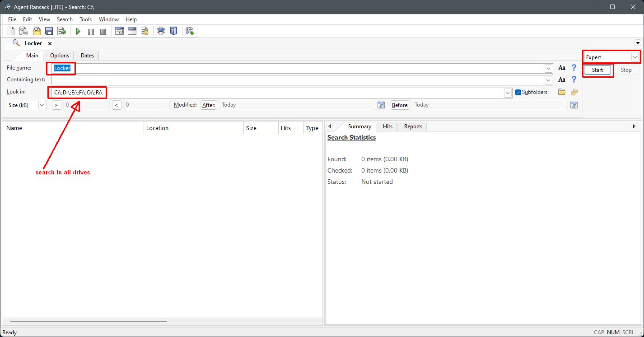Image resolution: width=644 pixels, height=337 pixels.
Task: Open help for the Containing text field
Action: [x=574, y=80]
